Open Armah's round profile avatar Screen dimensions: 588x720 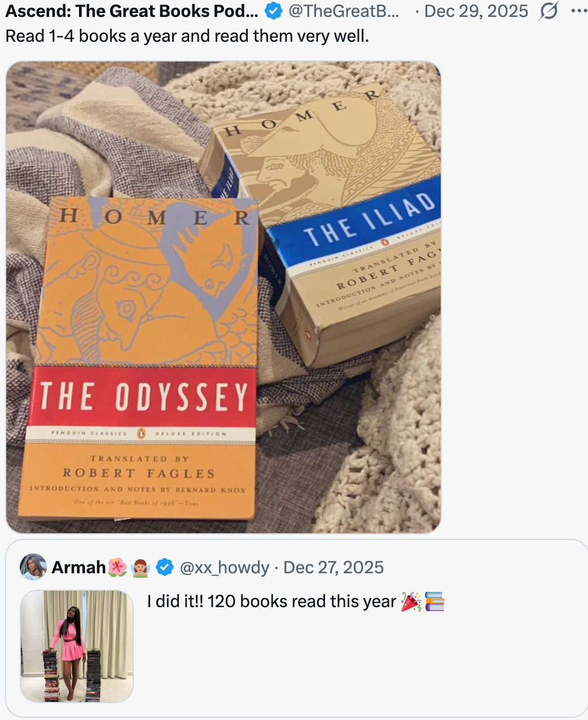(33, 567)
